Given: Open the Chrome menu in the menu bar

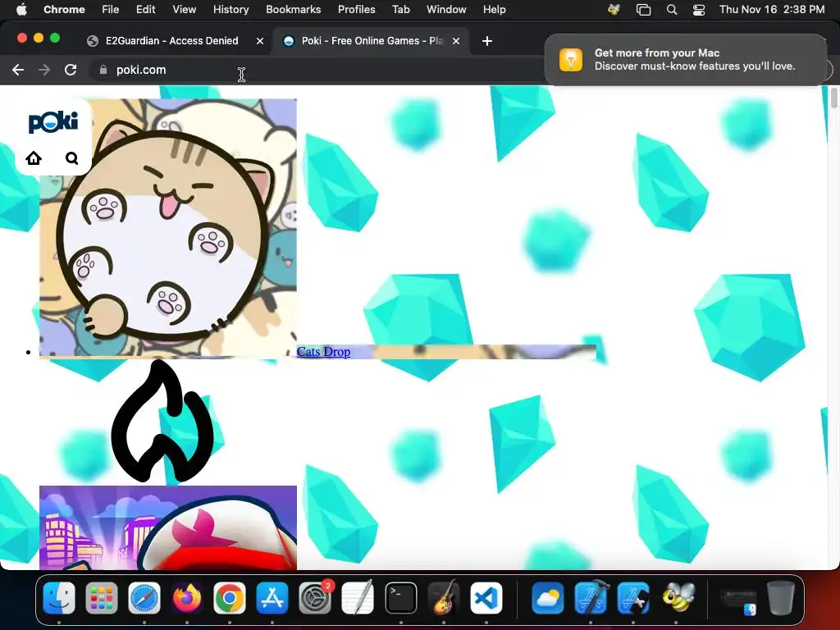Looking at the screenshot, I should (x=64, y=10).
